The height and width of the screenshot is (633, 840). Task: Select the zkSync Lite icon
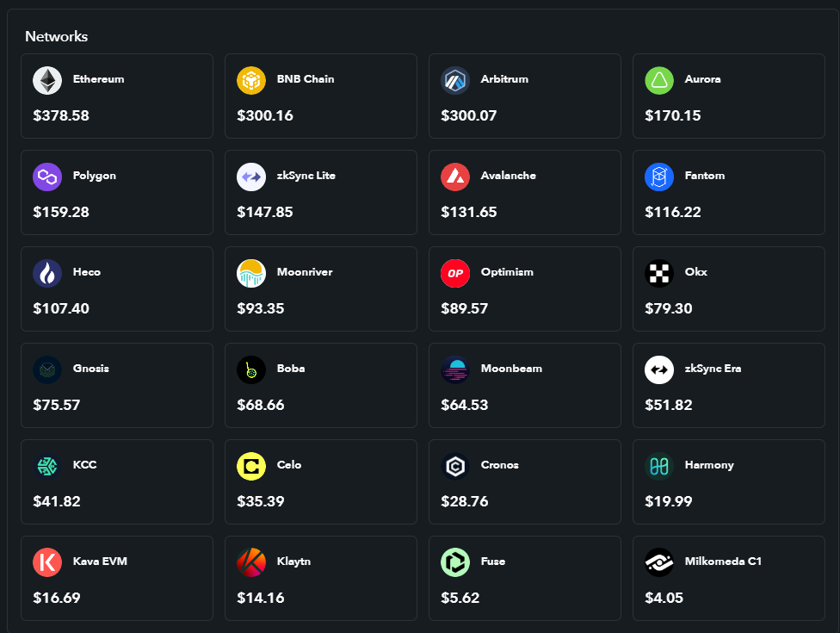click(x=251, y=177)
